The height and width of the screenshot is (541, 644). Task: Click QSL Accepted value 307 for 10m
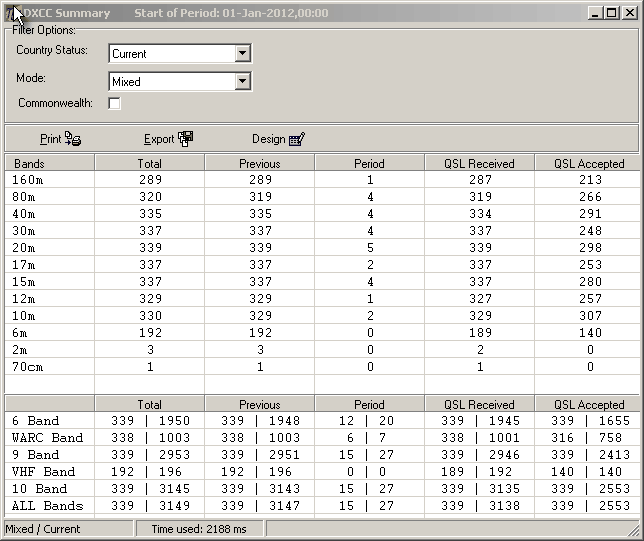coord(590,316)
